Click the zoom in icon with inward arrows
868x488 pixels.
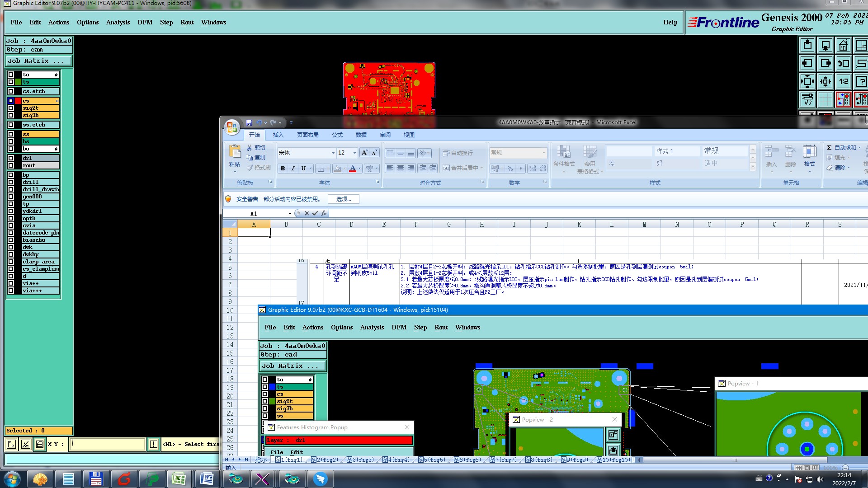(807, 81)
